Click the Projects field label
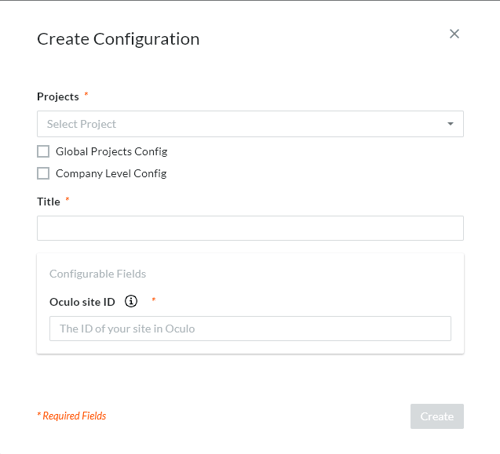Viewport: 500px width, 454px height. click(x=58, y=97)
